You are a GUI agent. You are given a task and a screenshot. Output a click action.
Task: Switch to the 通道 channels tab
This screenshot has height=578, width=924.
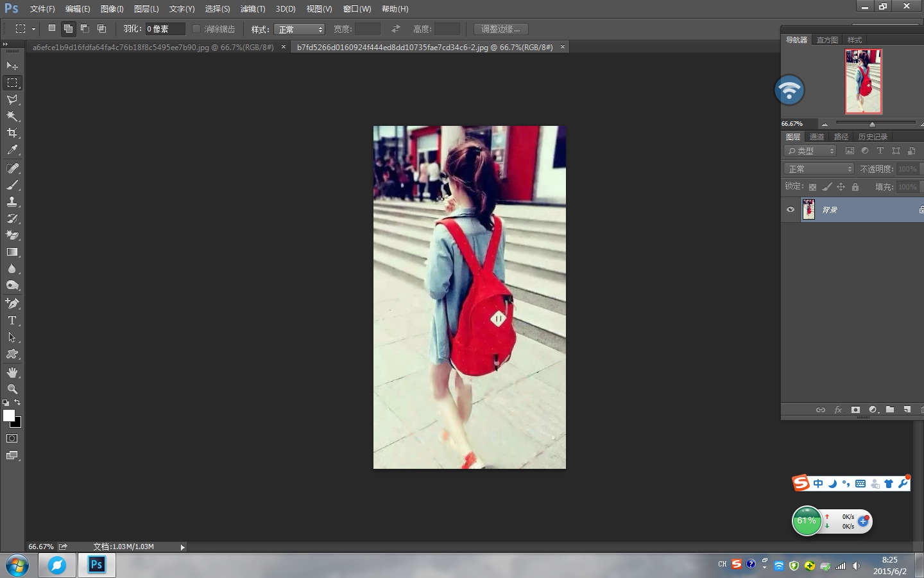(x=817, y=137)
